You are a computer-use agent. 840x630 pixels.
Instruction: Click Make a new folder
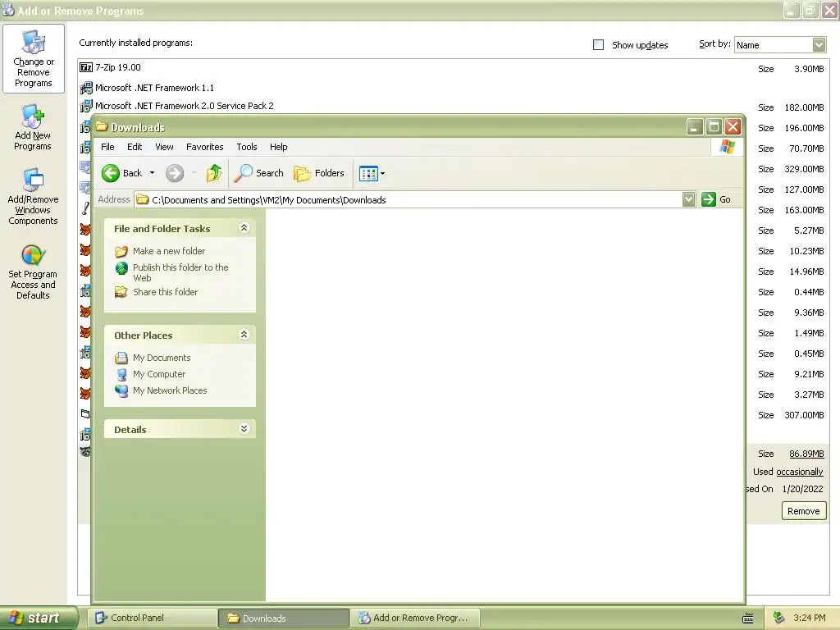pos(169,251)
